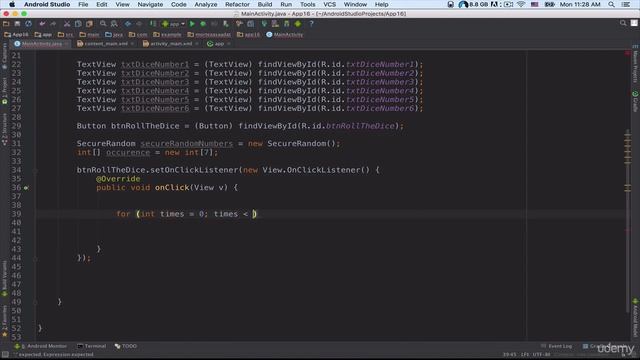This screenshot has height=360, width=640.
Task: Open project folder icon in toolbar
Action: (6, 24)
